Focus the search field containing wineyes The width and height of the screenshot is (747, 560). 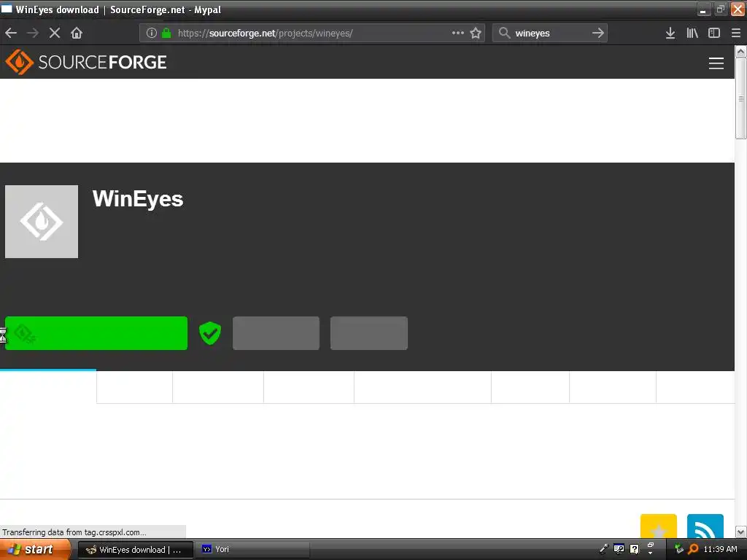[550, 34]
